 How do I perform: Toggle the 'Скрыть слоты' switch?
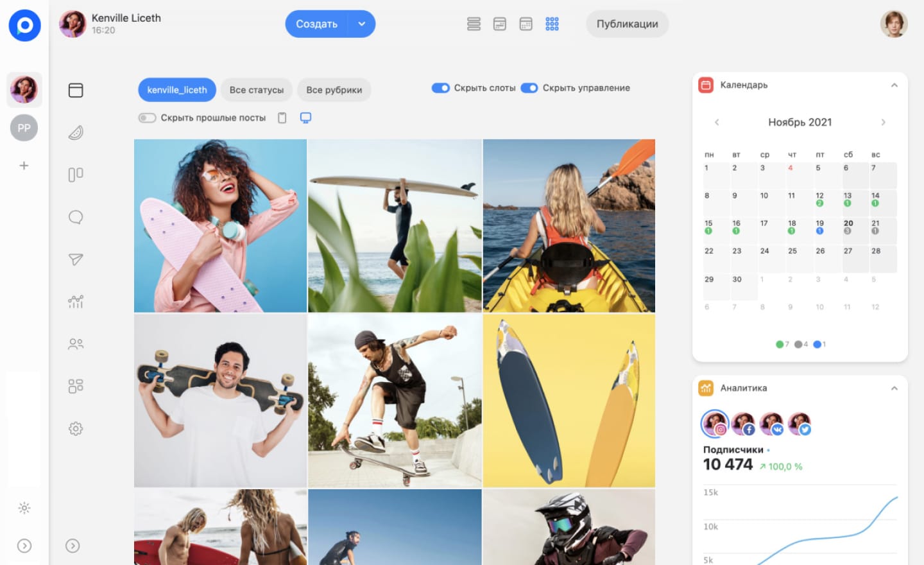[441, 88]
